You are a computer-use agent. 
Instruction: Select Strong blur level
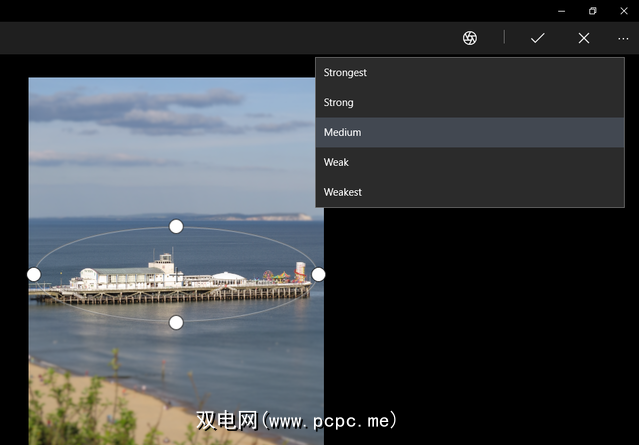click(470, 102)
